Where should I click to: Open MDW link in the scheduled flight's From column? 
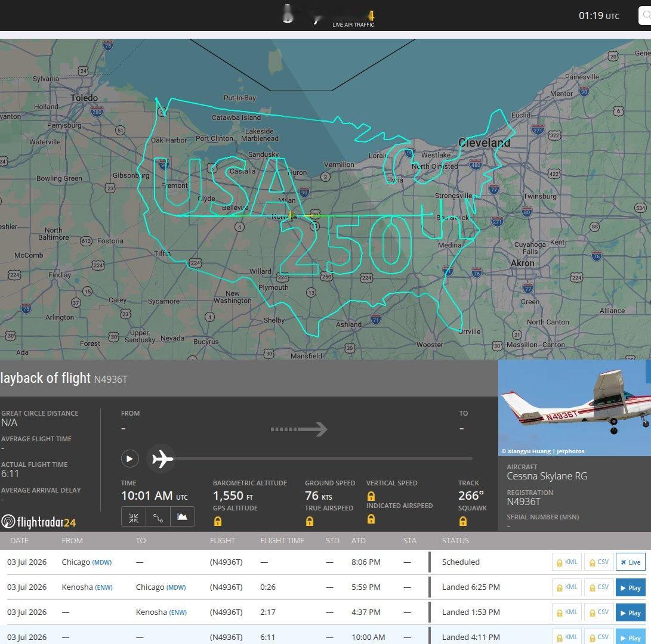[101, 562]
